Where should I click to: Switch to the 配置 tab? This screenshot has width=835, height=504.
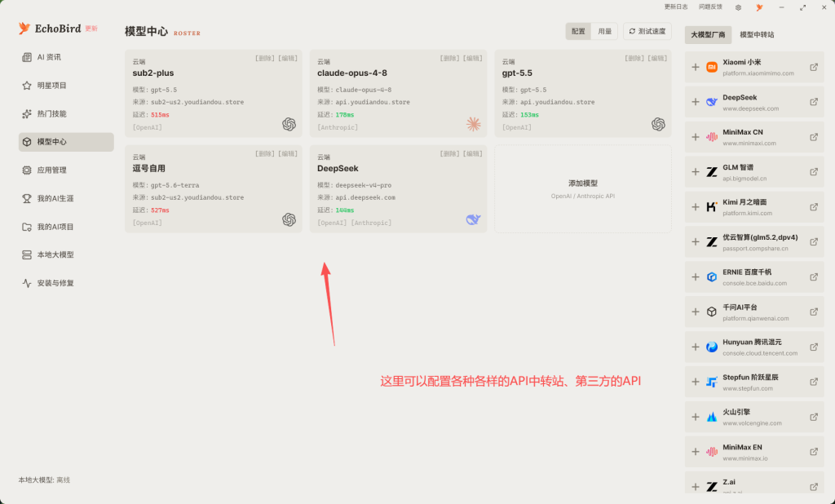click(578, 32)
